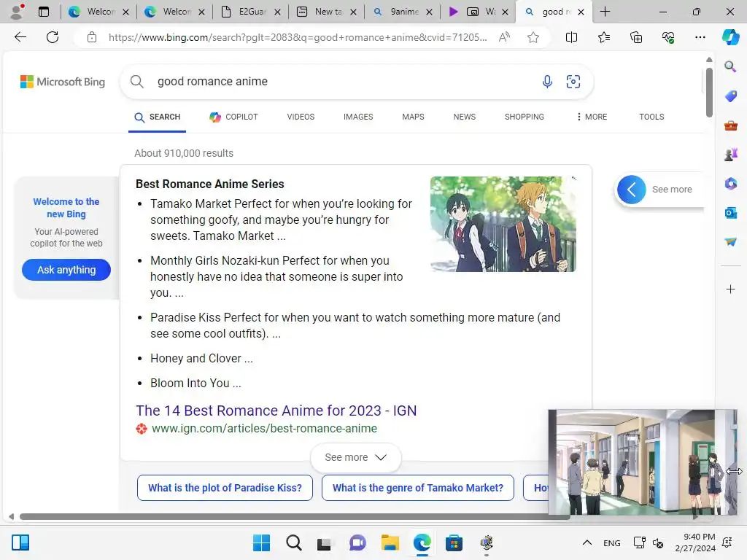The width and height of the screenshot is (747, 560).
Task: Change input language ENG indicator
Action: tap(612, 542)
